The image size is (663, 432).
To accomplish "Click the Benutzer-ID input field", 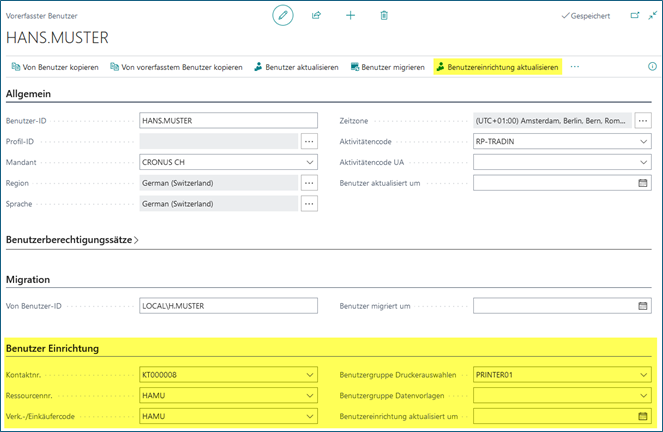I will pyautogui.click(x=228, y=120).
